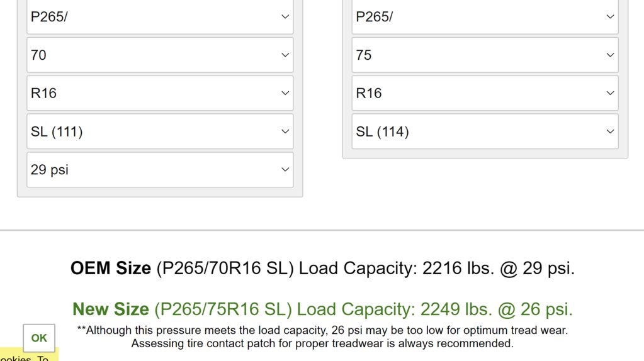Open the new size P265/ width dropdown
The height and width of the screenshot is (361, 644).
pyautogui.click(x=485, y=16)
